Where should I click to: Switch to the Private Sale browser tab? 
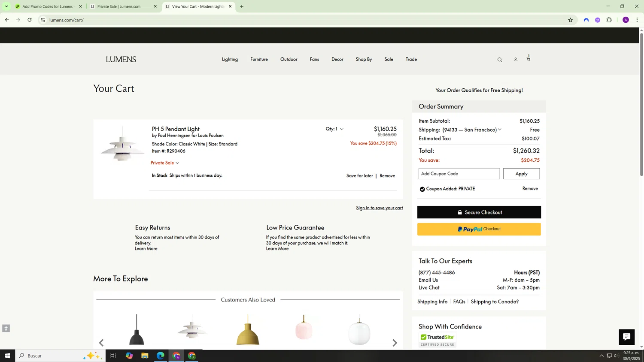122,6
